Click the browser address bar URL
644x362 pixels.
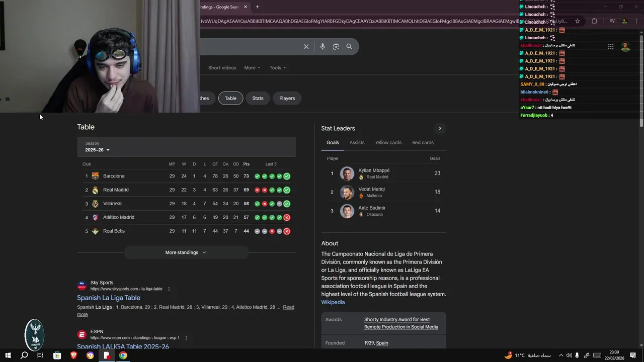pos(384,21)
